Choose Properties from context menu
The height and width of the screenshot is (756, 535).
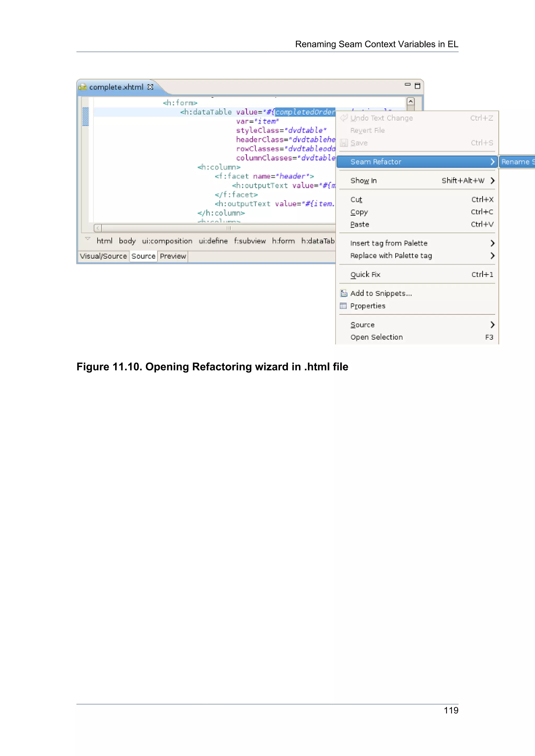(x=417, y=306)
